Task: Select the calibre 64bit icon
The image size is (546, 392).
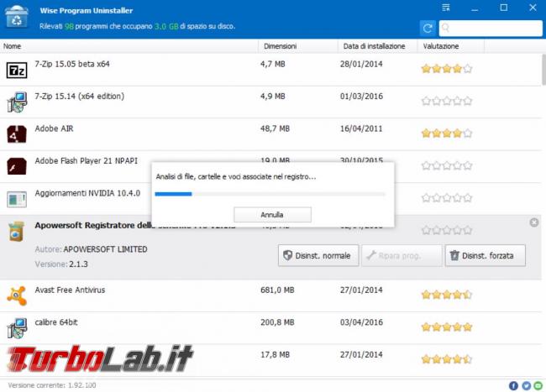Action: (17, 328)
